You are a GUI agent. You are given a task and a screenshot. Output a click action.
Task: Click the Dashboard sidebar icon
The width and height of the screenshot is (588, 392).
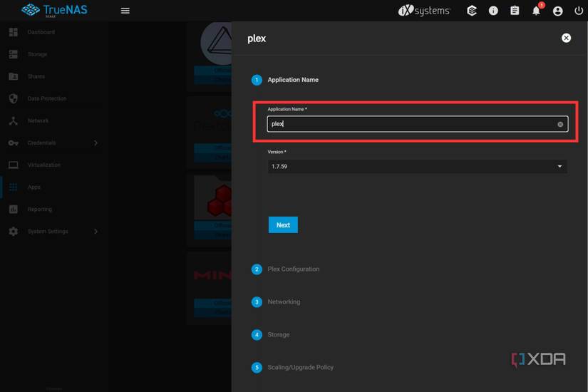click(x=13, y=32)
